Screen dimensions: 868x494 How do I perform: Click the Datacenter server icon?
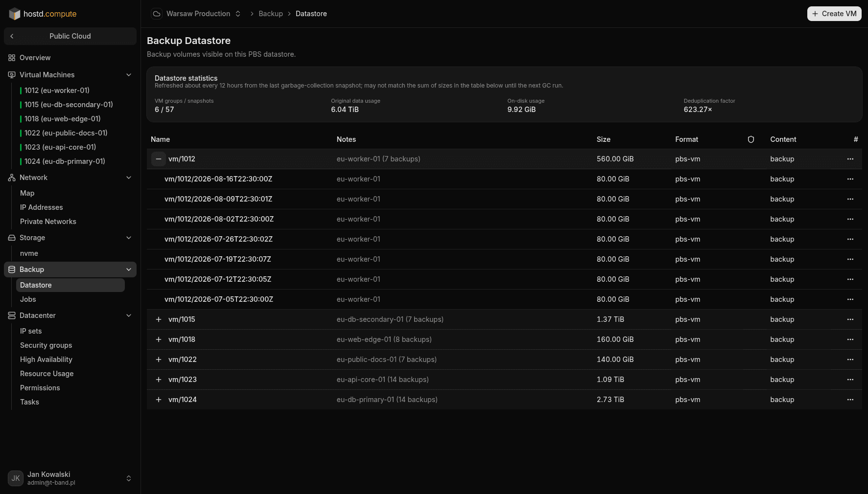coord(12,315)
